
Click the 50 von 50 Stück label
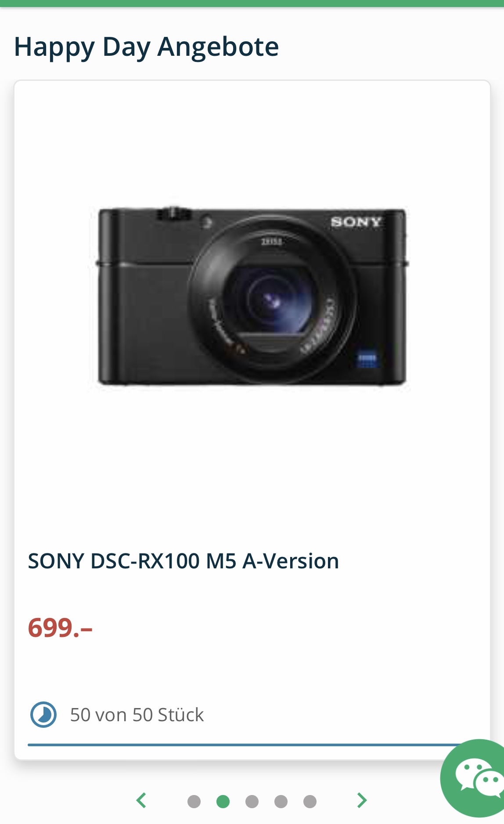click(137, 715)
